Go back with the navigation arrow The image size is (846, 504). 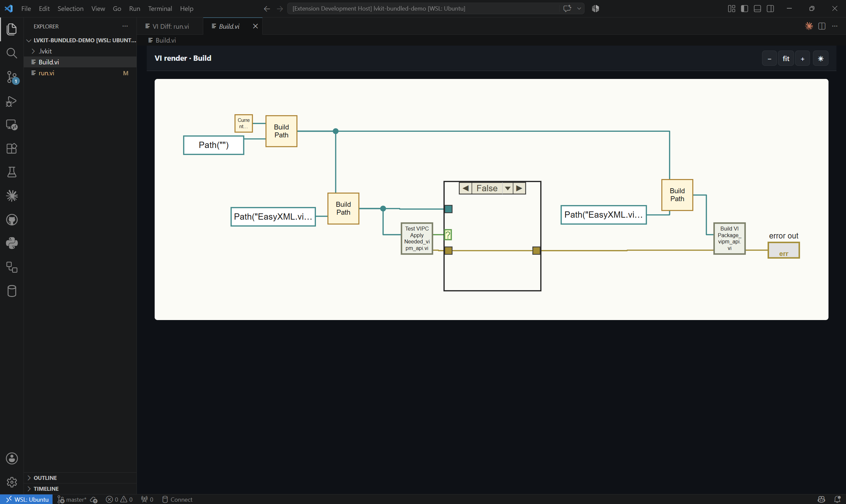click(267, 9)
